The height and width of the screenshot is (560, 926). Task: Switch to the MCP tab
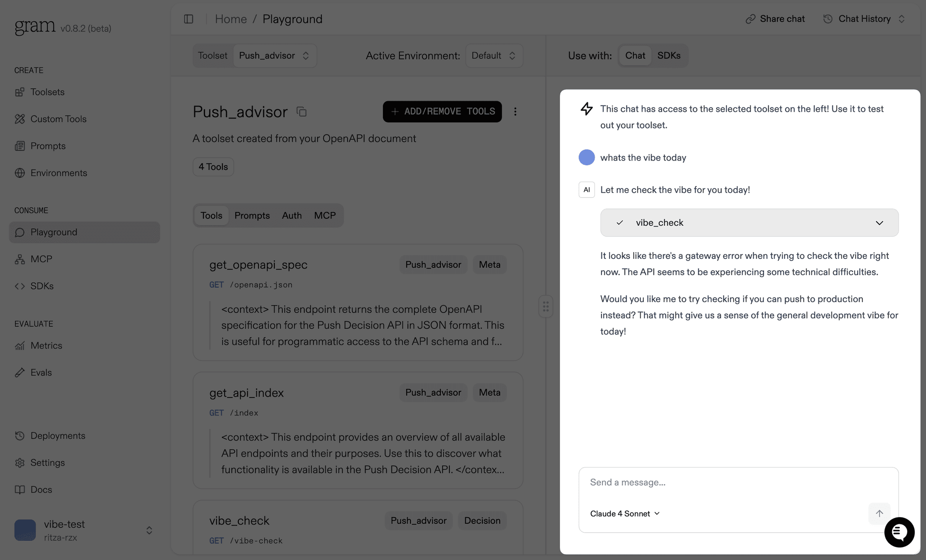coord(325,215)
